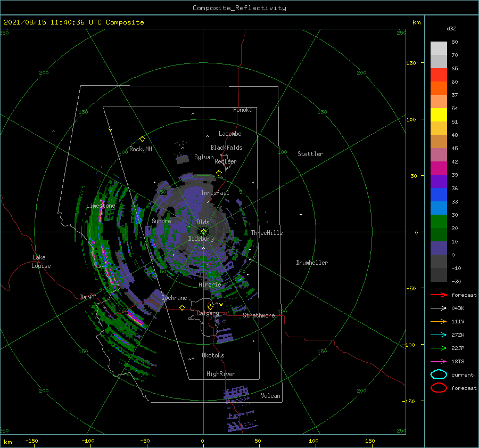Click the -150 tick on bottom axis
The image size is (479, 448).
pos(31,441)
